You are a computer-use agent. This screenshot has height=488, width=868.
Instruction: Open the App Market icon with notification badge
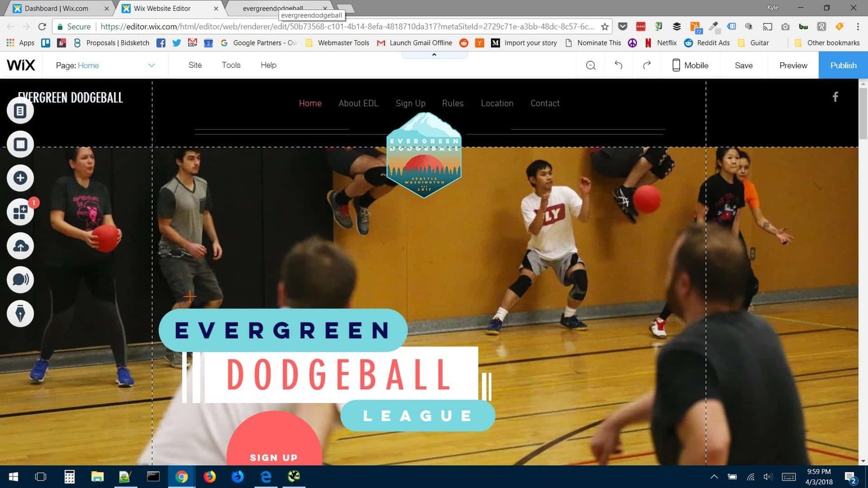pyautogui.click(x=20, y=212)
